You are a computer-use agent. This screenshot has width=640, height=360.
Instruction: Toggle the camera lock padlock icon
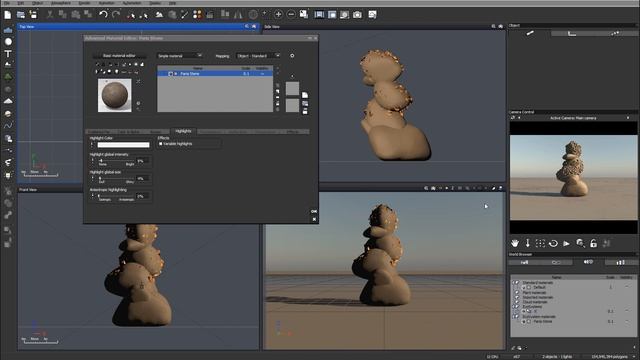(593, 243)
